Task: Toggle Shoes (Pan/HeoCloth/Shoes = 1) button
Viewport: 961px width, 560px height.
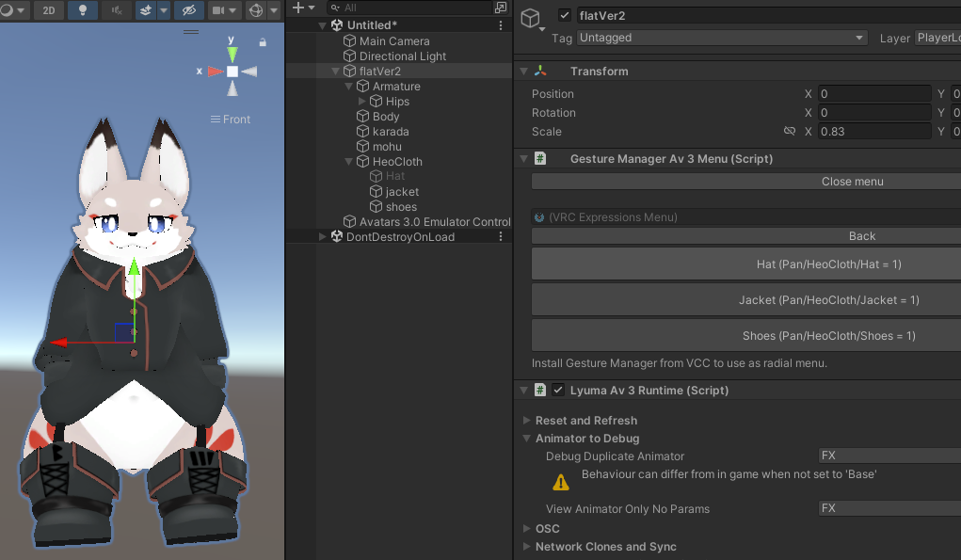Action: click(x=745, y=336)
